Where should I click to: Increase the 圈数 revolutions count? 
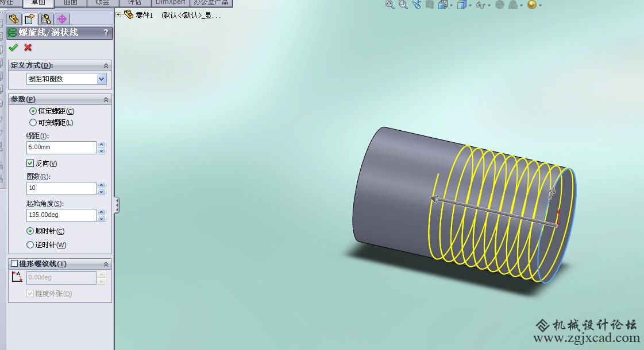102,185
